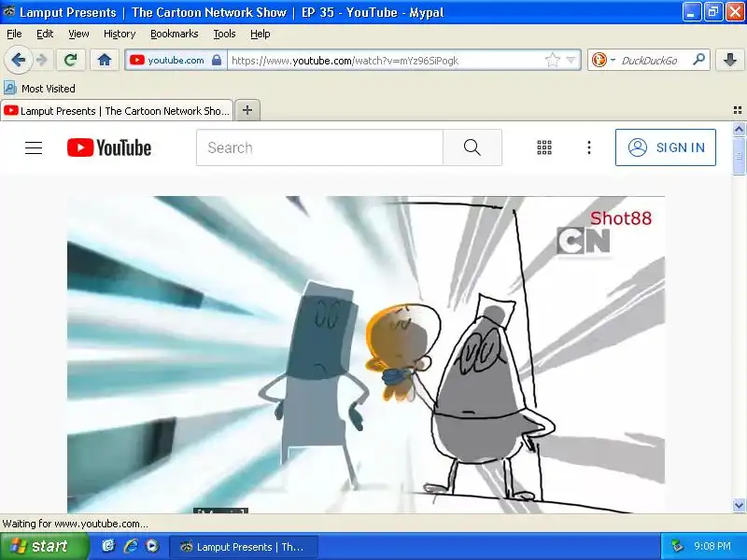Click the Lamput Presents taskbar button
This screenshot has width=747, height=560.
tap(244, 547)
